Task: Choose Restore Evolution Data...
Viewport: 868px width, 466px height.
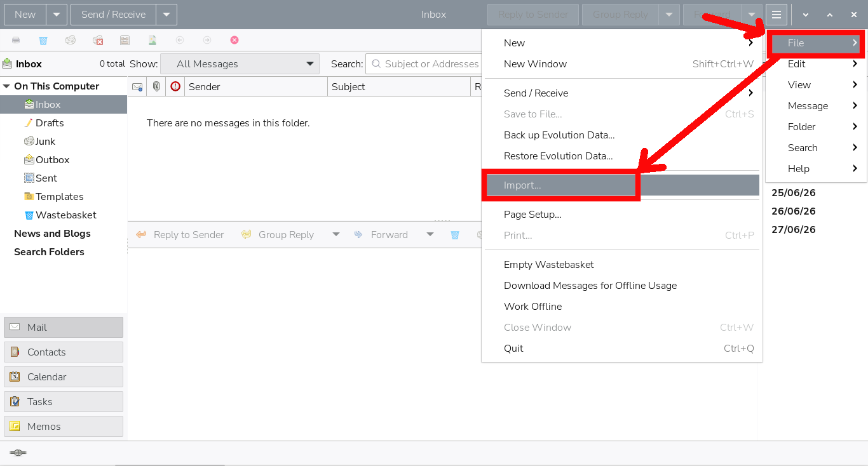Action: pyautogui.click(x=622, y=156)
